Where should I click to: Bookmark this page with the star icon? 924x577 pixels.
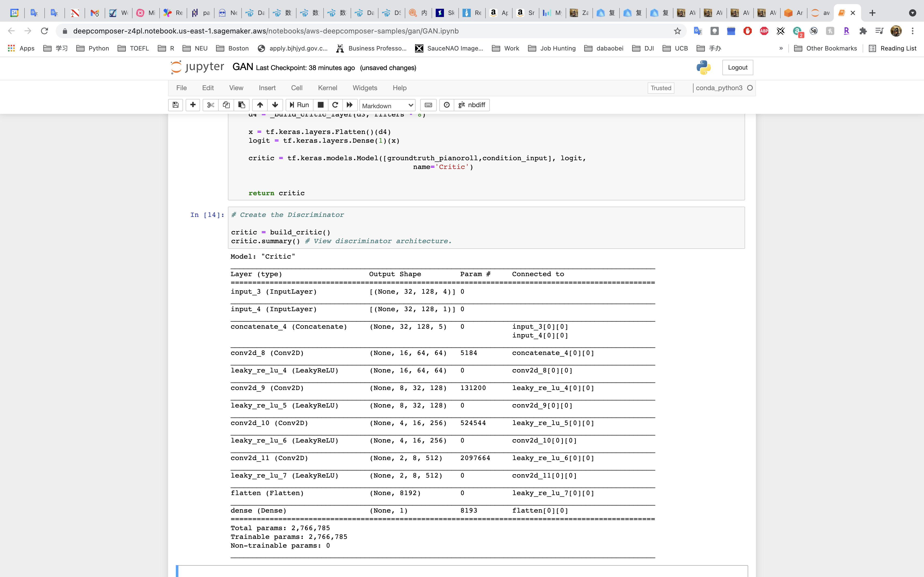pos(677,31)
